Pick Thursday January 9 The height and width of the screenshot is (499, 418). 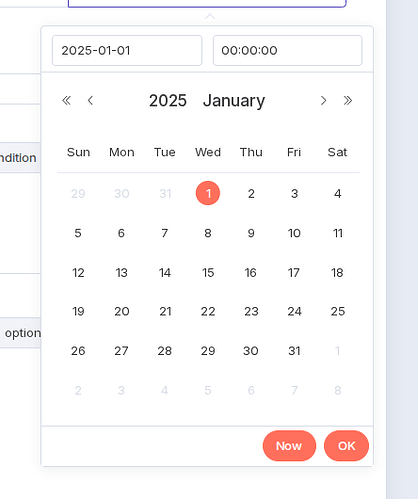(x=251, y=233)
